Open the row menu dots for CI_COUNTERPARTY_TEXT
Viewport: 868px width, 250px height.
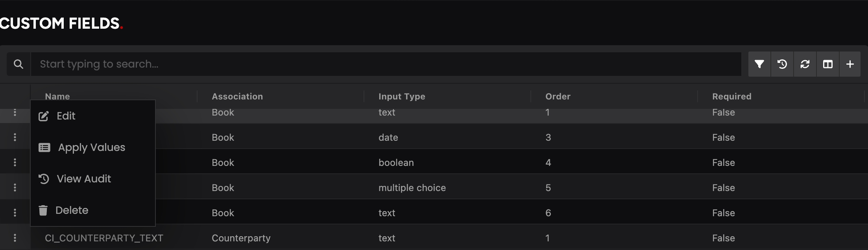15,238
